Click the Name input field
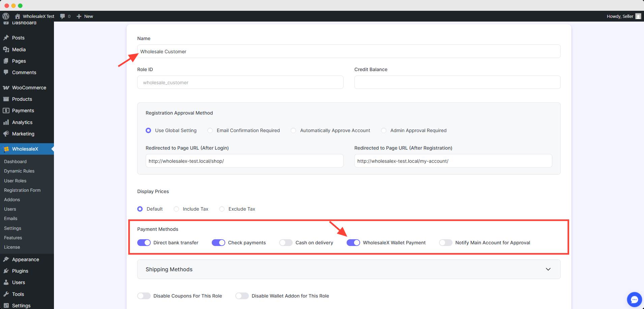This screenshot has height=309, width=644. point(349,51)
